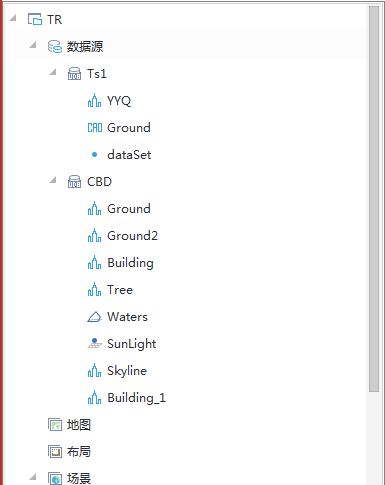This screenshot has width=385, height=485.
Task: Collapse the CBD datasource
Action: 53,180
